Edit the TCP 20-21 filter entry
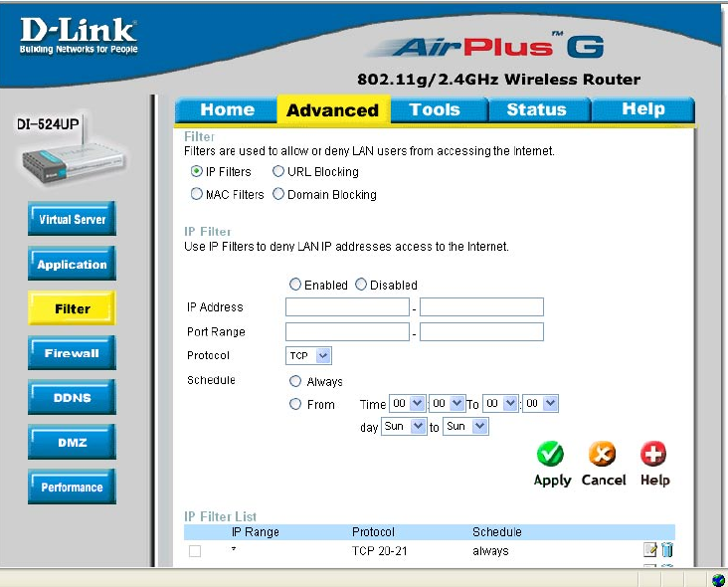 (x=650, y=549)
